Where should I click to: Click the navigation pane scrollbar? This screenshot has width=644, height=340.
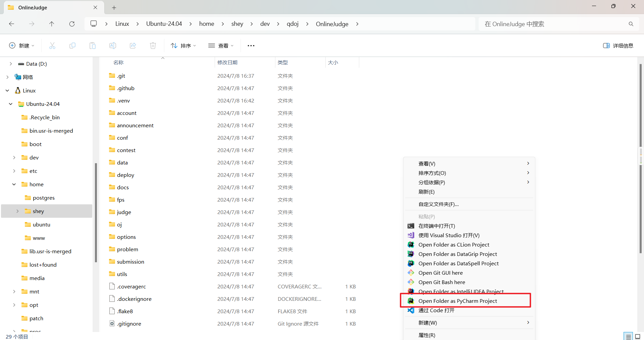[x=96, y=212]
